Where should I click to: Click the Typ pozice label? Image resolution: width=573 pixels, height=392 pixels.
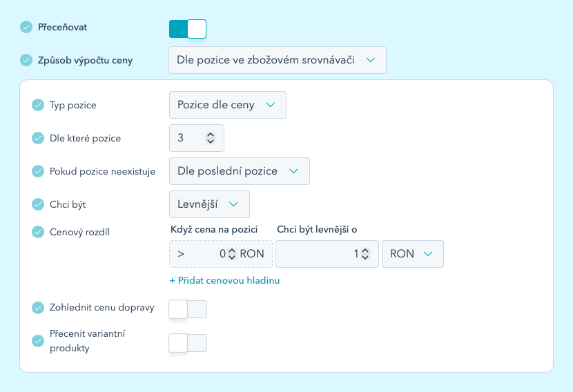[73, 105]
